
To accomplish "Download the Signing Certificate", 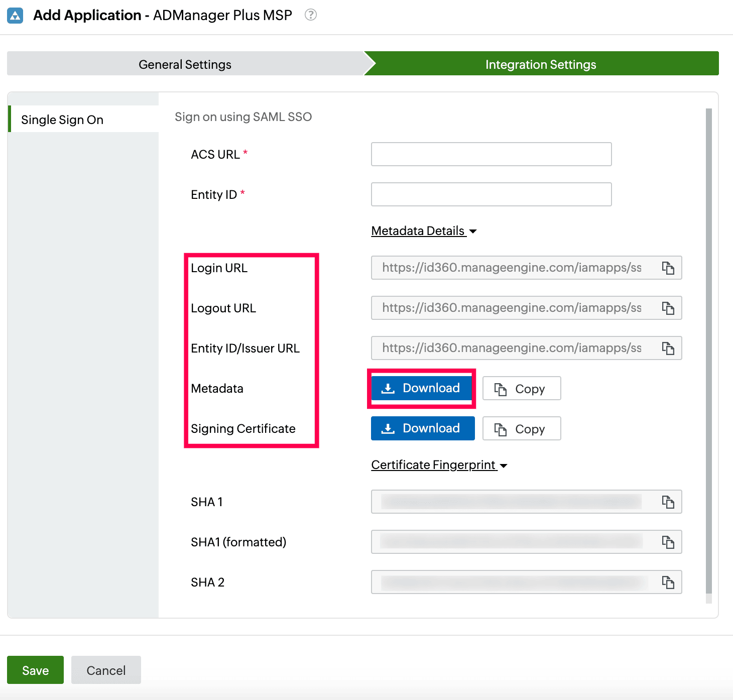I will coord(422,428).
